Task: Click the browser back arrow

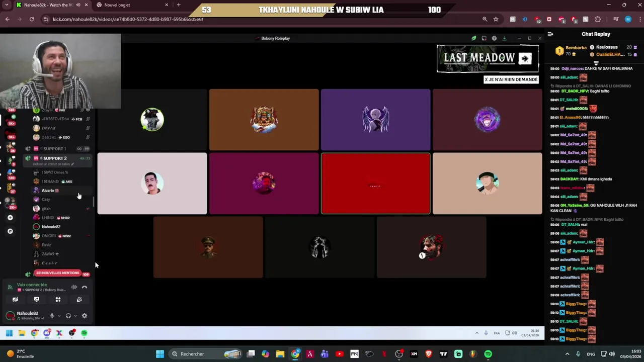Action: (7, 19)
